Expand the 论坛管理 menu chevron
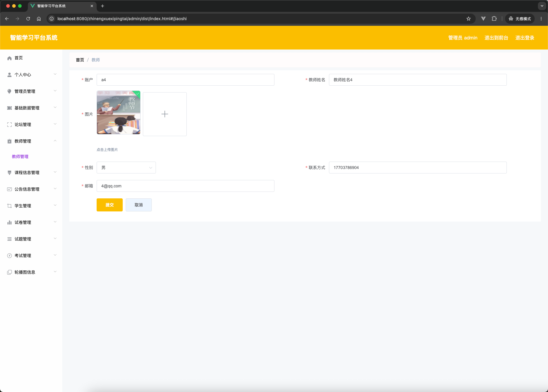The height and width of the screenshot is (392, 548). 55,124
